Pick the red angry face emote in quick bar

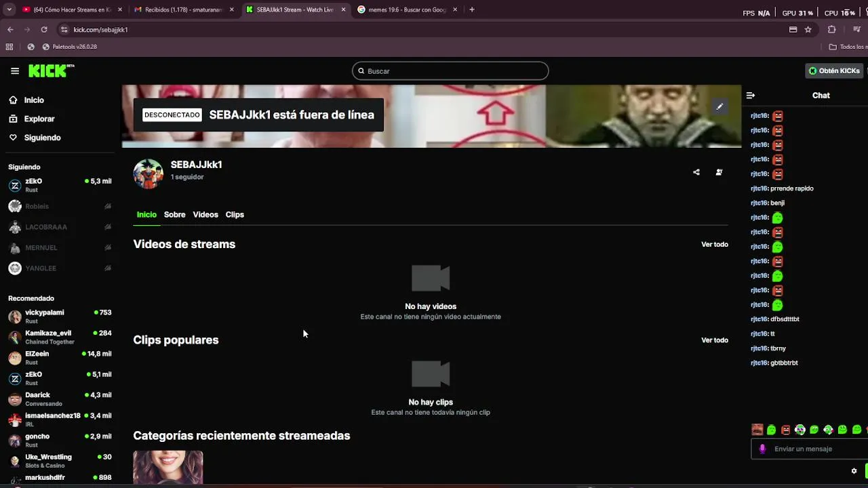click(x=786, y=430)
